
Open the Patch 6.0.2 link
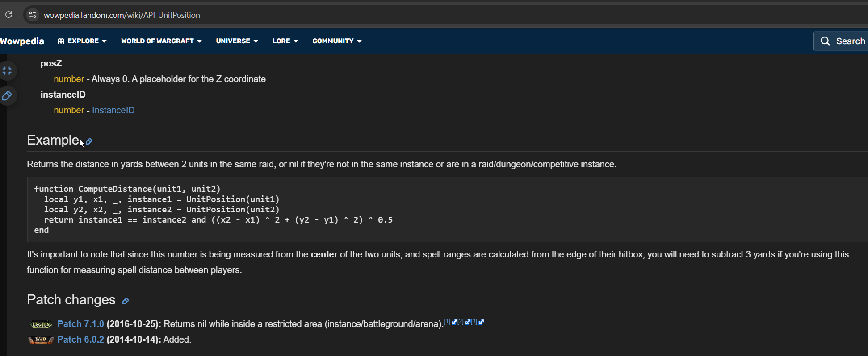(80, 339)
